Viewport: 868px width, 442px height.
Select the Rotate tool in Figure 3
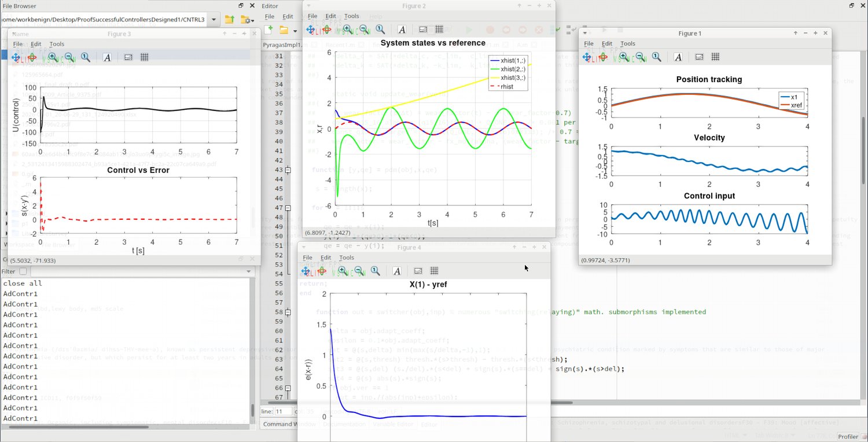(32, 57)
